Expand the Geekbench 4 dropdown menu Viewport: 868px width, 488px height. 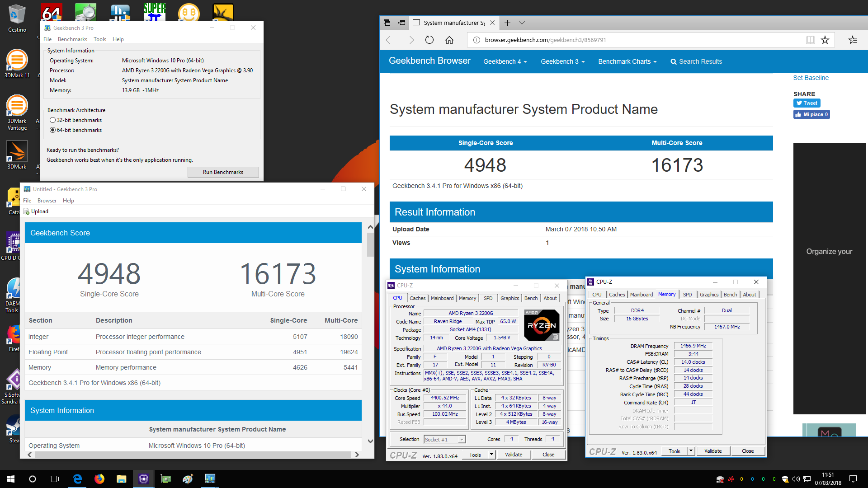click(x=505, y=61)
